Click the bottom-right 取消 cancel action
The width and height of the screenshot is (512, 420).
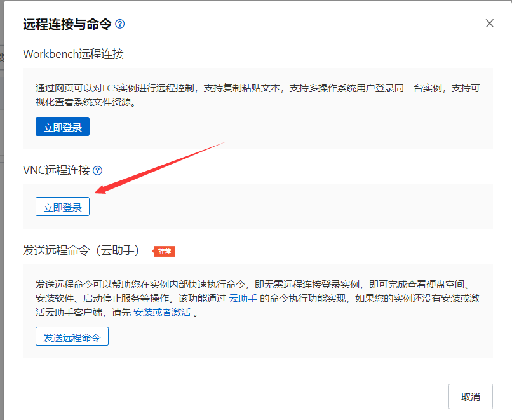[x=471, y=396]
